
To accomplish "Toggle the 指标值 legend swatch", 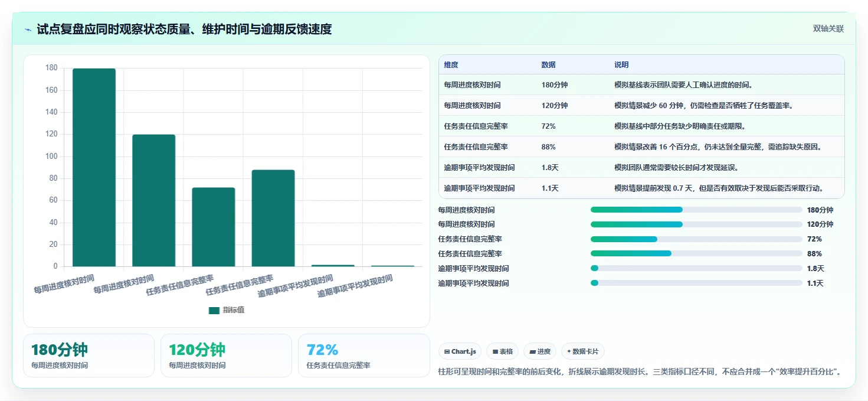I will pyautogui.click(x=214, y=310).
